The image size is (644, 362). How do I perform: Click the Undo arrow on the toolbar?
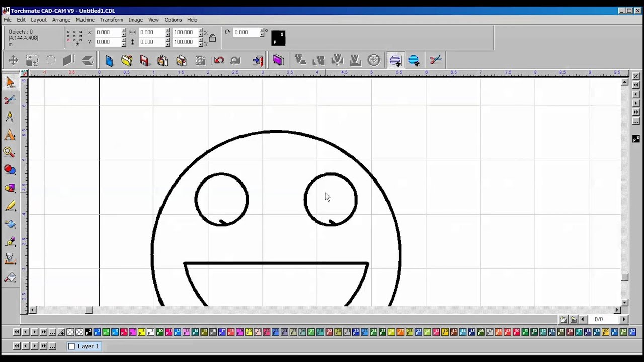coord(219,60)
